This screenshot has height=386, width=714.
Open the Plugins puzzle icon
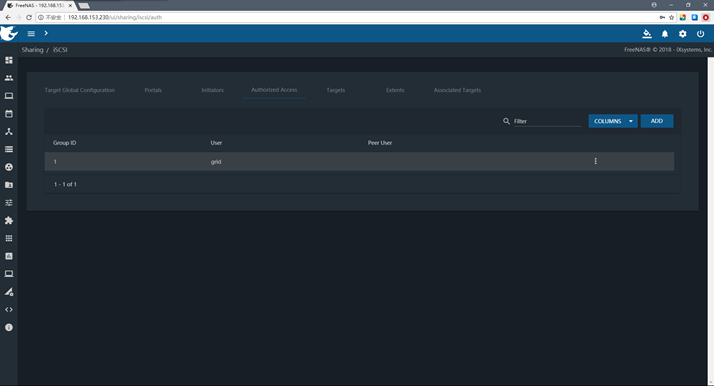point(9,220)
